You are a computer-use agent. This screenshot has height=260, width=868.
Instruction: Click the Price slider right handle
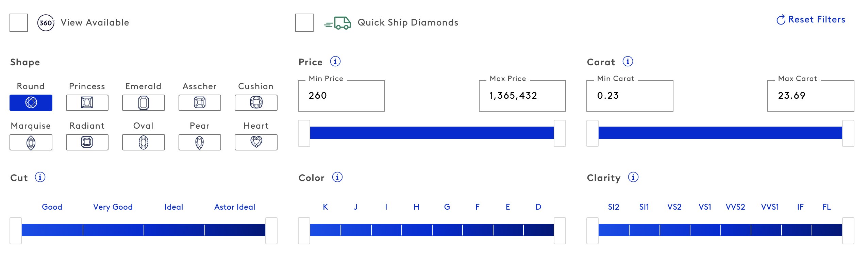(x=560, y=133)
